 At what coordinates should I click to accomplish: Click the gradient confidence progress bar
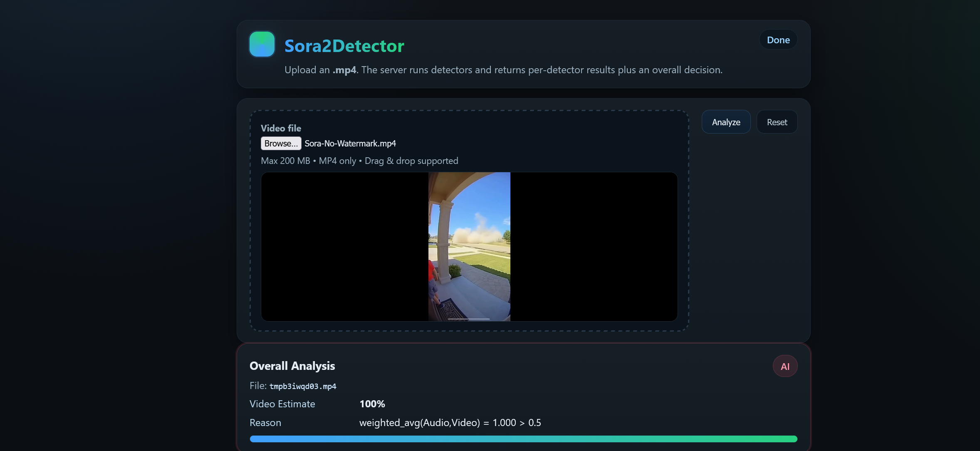pos(523,439)
